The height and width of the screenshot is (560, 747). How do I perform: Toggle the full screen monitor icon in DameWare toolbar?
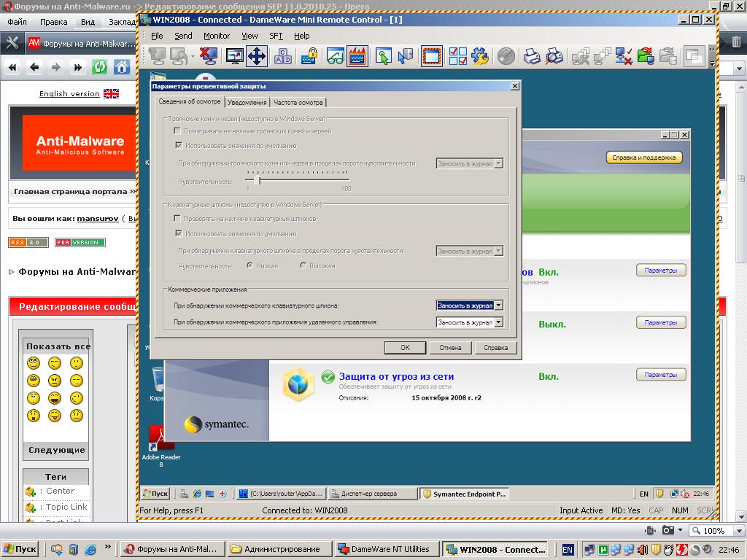234,56
